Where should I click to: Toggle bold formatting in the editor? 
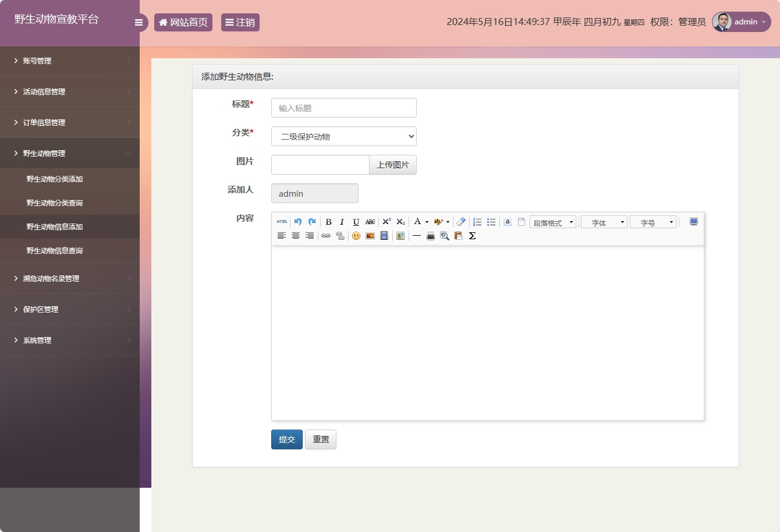(328, 222)
